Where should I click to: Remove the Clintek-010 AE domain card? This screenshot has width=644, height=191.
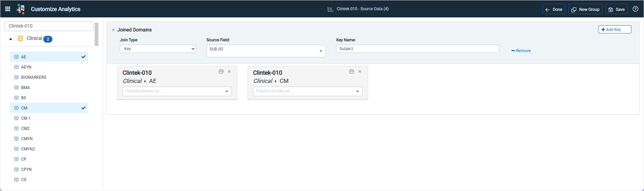point(230,72)
